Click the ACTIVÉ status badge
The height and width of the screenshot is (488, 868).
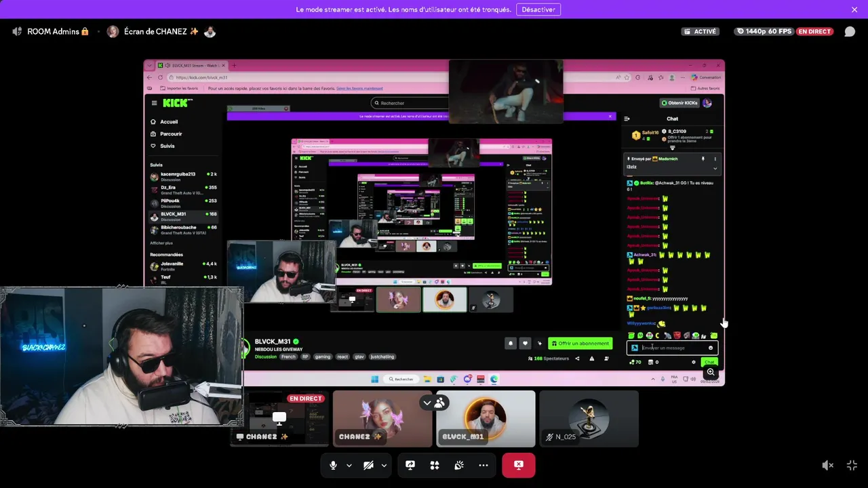pyautogui.click(x=701, y=31)
